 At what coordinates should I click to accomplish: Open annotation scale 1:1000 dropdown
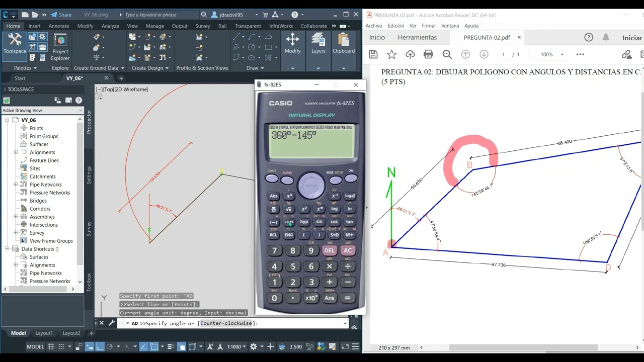[236, 346]
